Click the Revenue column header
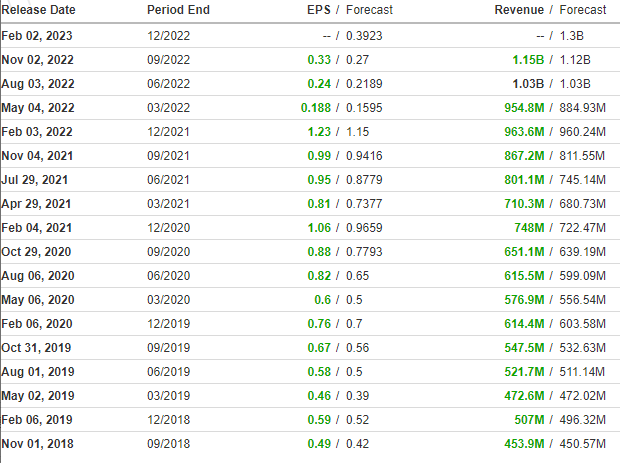This screenshot has width=620, height=463. pos(519,10)
